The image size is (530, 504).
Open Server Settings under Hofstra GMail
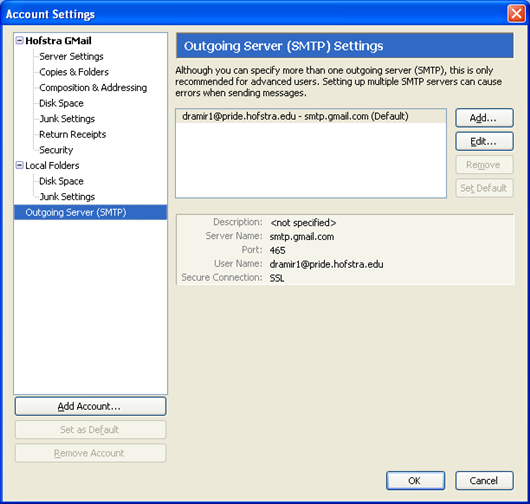click(71, 56)
